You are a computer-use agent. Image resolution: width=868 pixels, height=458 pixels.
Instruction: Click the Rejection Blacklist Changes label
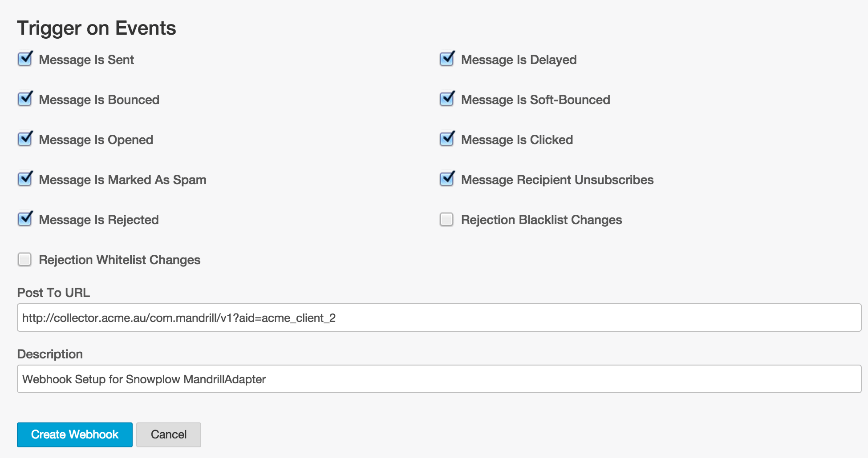[541, 220]
